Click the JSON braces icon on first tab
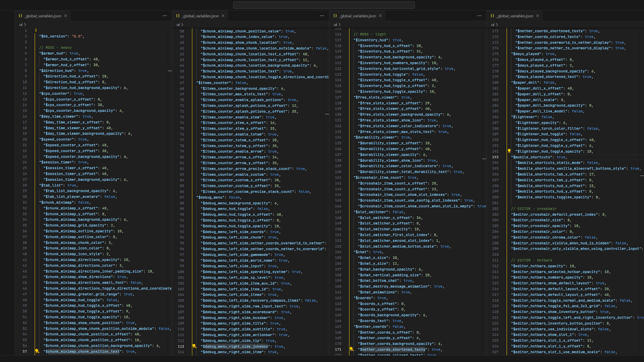Viewport: 644px width, 362px height. (x=20, y=16)
